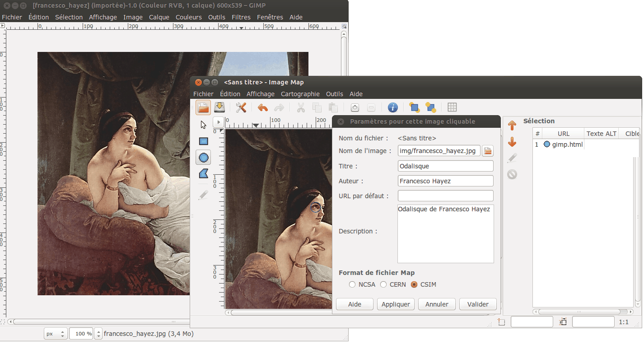Open the zoom dropdown arrow next to 100 %

(98, 334)
